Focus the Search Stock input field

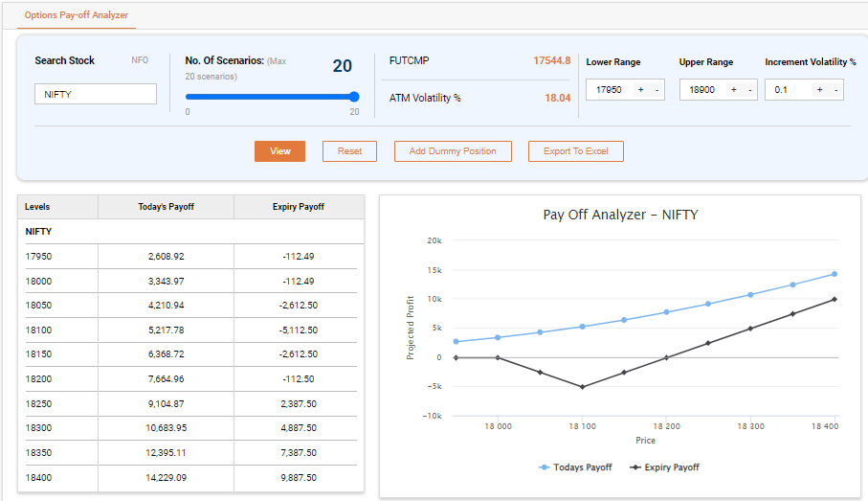(x=96, y=94)
